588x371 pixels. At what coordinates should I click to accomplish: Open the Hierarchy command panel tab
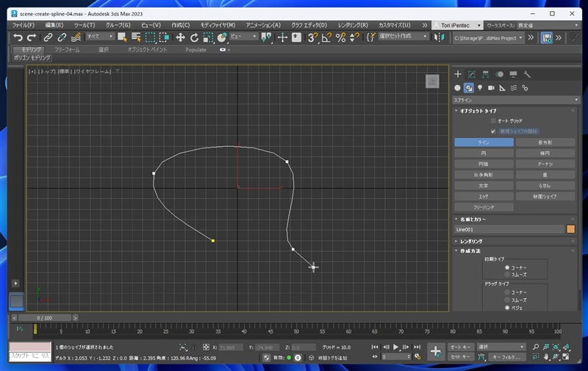pyautogui.click(x=485, y=74)
